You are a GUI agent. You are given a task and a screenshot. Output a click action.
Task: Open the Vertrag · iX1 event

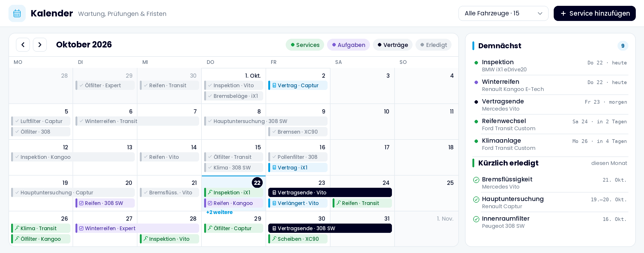click(x=298, y=168)
